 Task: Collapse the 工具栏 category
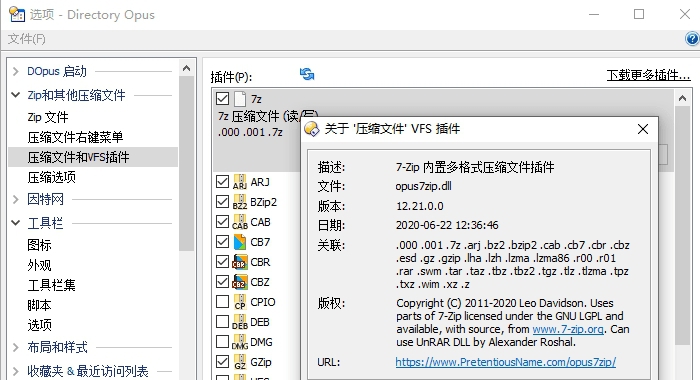(16, 222)
